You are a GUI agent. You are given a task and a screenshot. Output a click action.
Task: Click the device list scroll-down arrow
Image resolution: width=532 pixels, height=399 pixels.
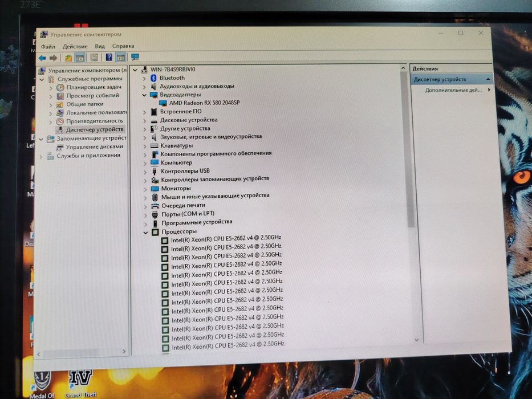coord(417,340)
